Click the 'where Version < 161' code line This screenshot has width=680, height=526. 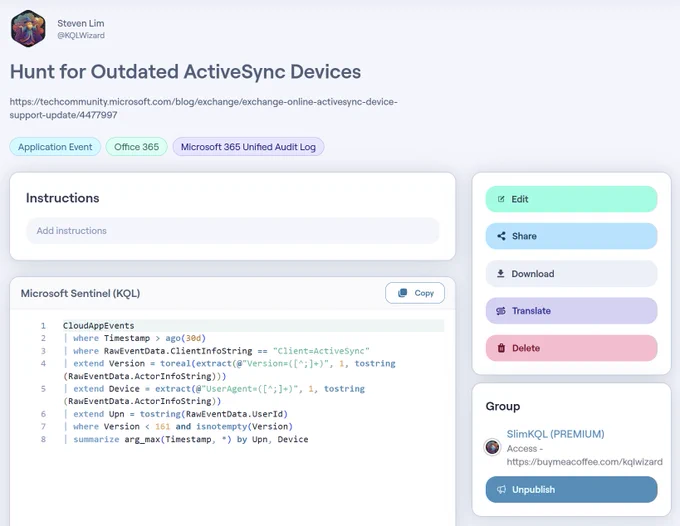click(x=178, y=427)
